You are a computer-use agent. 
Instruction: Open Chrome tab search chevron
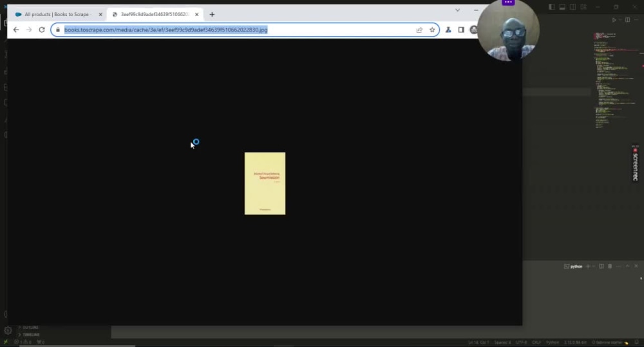pyautogui.click(x=457, y=10)
